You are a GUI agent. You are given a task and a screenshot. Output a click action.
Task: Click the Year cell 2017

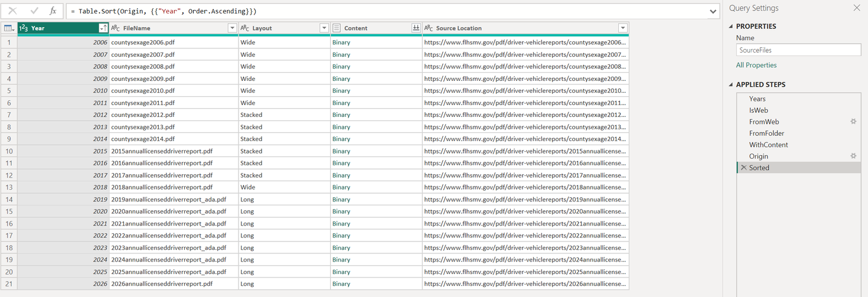[x=63, y=175]
